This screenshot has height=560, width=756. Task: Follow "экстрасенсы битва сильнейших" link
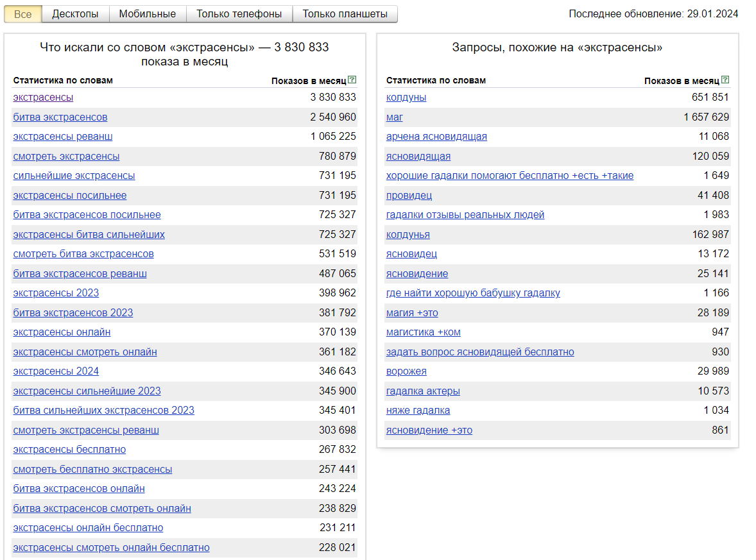(x=89, y=234)
